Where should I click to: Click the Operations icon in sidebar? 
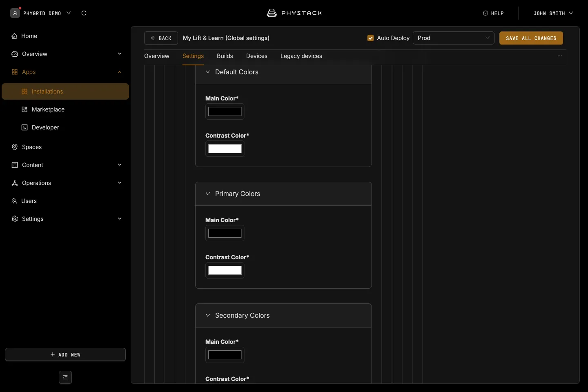coord(15,183)
